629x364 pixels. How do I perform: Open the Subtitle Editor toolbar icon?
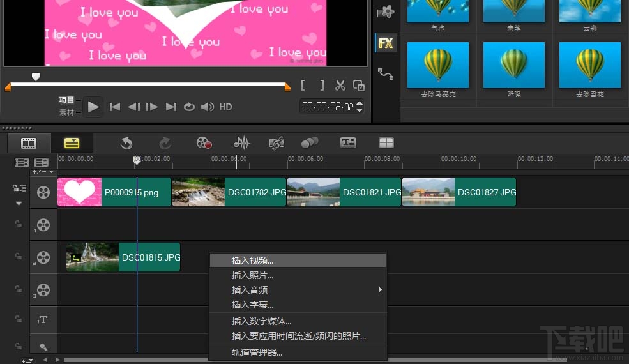coord(347,143)
